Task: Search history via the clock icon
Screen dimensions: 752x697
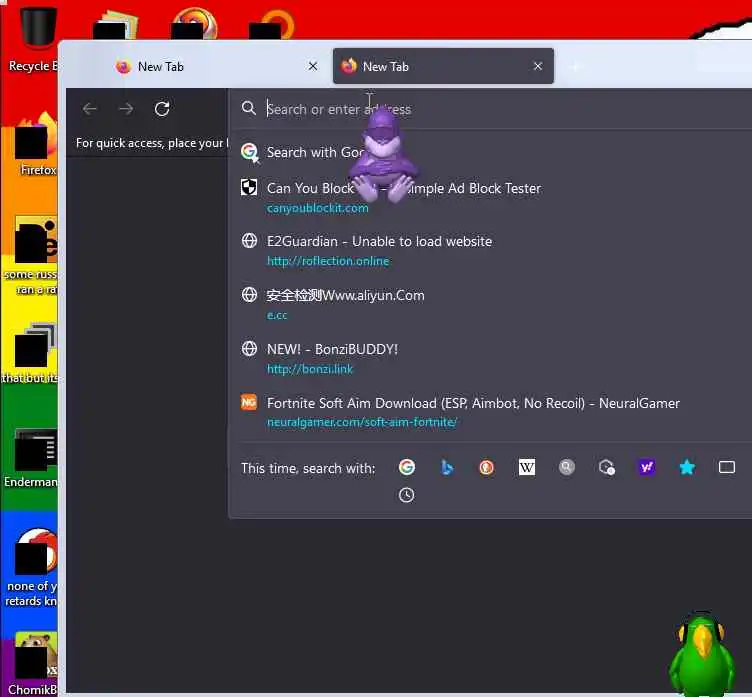Action: point(407,495)
